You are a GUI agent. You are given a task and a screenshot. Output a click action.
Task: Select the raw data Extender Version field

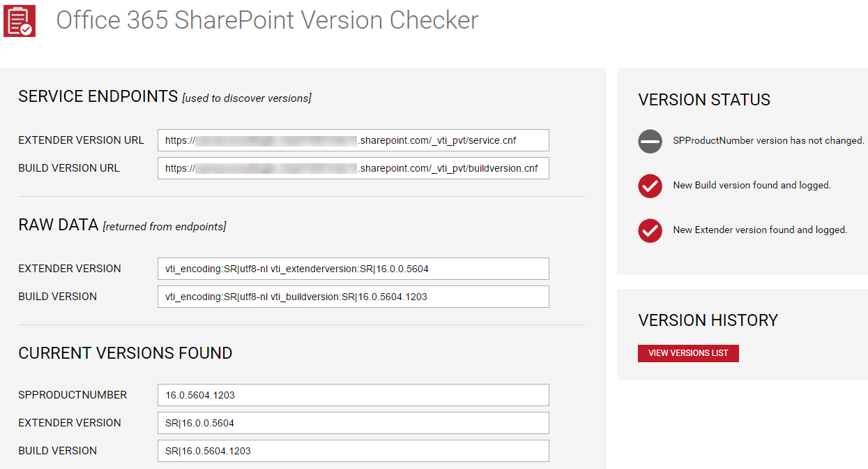coord(353,269)
